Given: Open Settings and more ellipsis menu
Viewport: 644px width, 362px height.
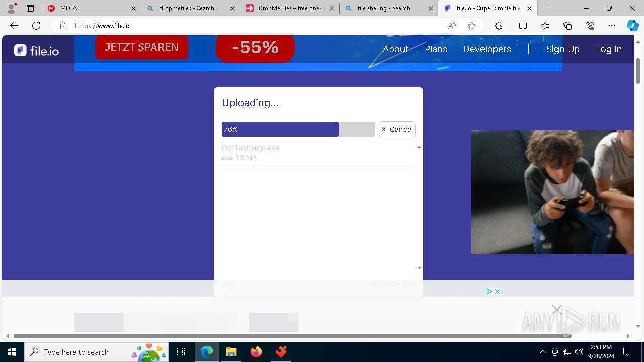Looking at the screenshot, I should 612,26.
